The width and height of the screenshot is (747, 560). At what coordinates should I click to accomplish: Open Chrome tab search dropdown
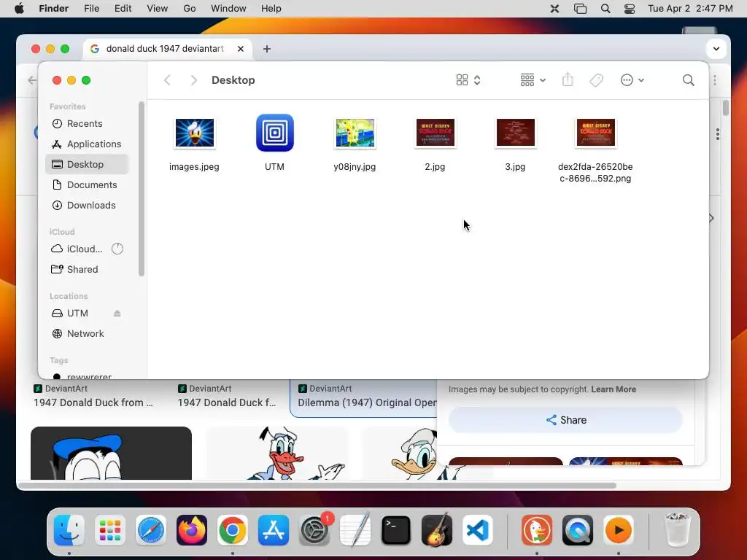pos(716,49)
